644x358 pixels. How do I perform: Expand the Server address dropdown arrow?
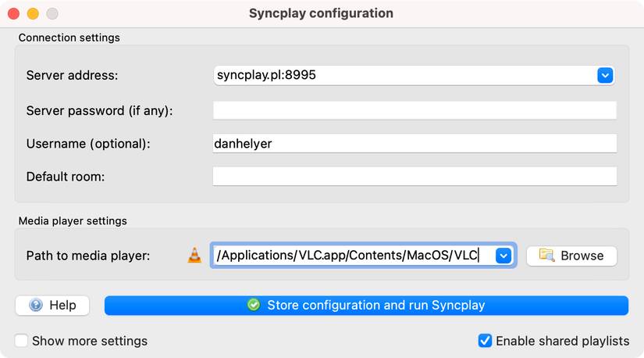pyautogui.click(x=605, y=75)
